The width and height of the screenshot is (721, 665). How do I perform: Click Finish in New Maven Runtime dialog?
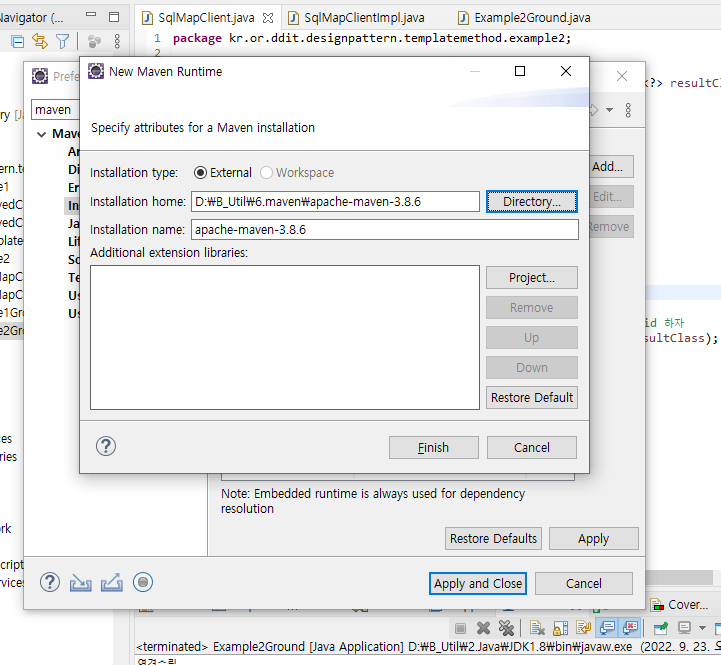click(x=434, y=447)
